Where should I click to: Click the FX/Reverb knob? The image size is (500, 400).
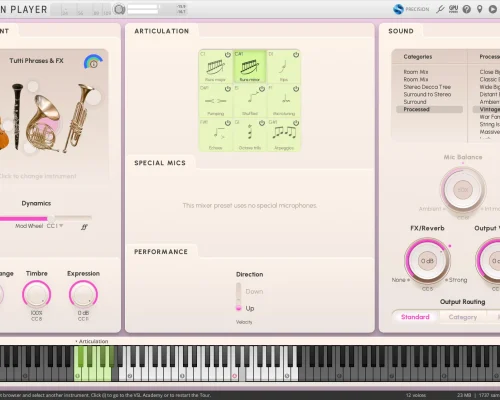click(427, 260)
